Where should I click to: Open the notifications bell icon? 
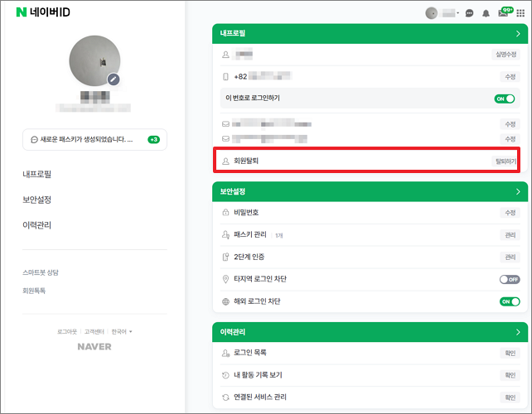(x=486, y=13)
